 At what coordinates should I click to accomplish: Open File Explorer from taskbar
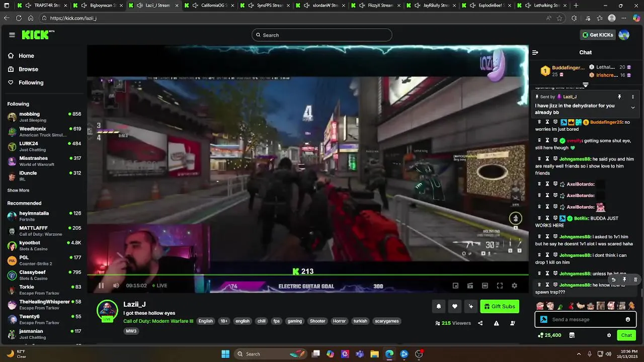(375, 354)
